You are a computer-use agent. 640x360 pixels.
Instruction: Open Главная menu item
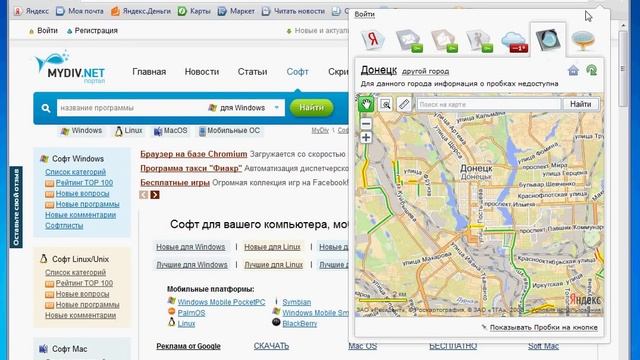(149, 71)
